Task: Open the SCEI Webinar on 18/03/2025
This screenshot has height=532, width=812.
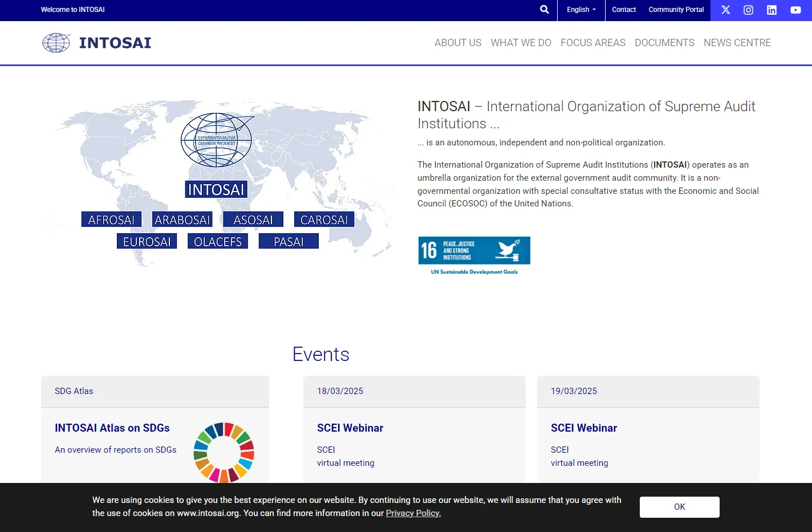Action: click(x=350, y=428)
